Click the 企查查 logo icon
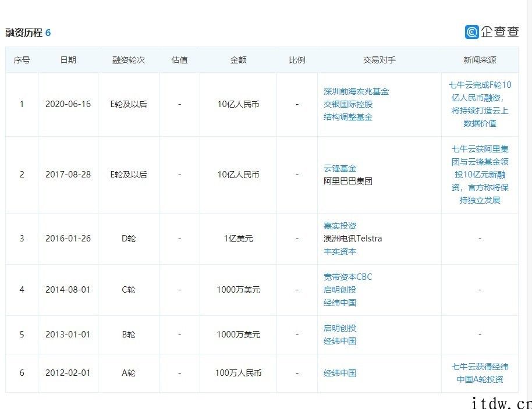This screenshot has width=532, height=409. tap(471, 32)
